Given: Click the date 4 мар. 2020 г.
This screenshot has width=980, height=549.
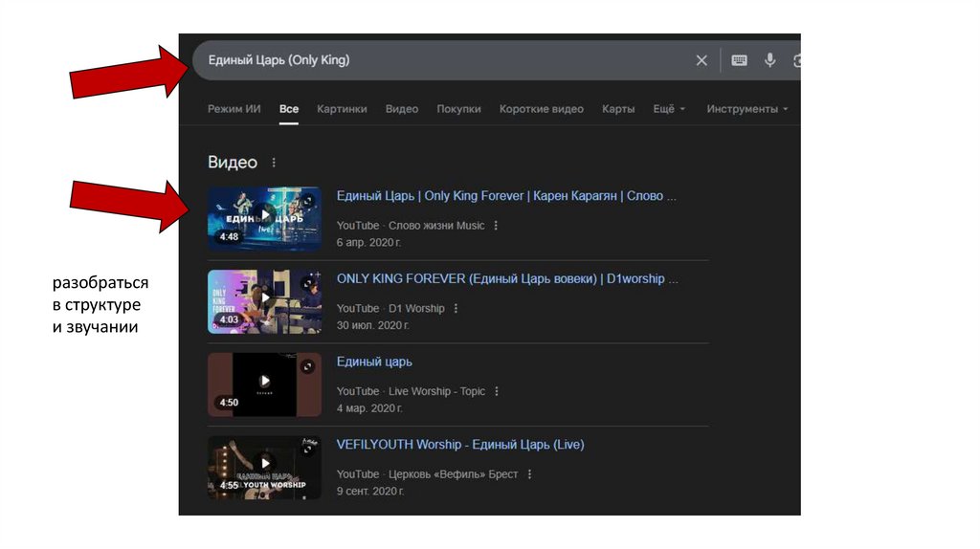Looking at the screenshot, I should coord(370,408).
